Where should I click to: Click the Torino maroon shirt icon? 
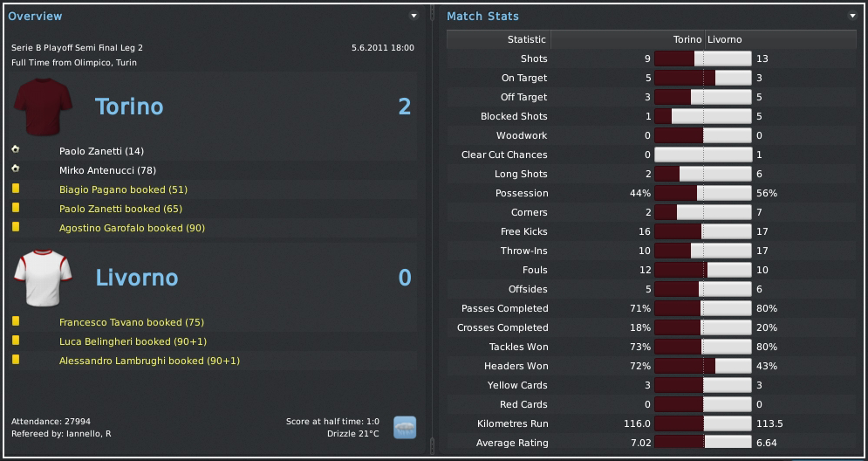(x=41, y=107)
